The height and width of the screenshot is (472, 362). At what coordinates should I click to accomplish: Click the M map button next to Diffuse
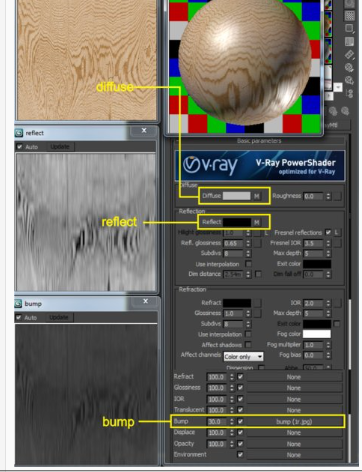pyautogui.click(x=256, y=196)
